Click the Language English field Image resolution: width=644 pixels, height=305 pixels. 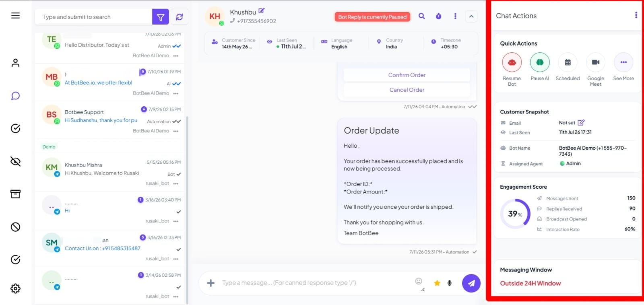coord(341,43)
